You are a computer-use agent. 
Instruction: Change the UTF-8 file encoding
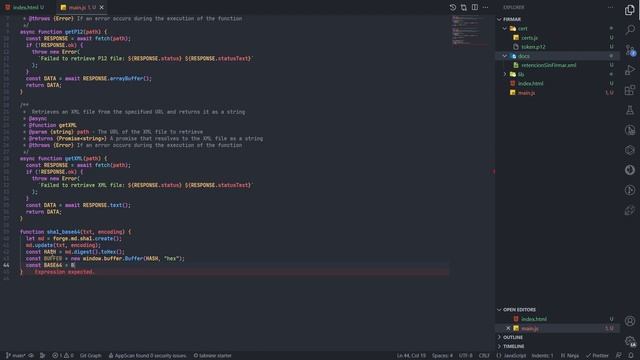pos(466,356)
